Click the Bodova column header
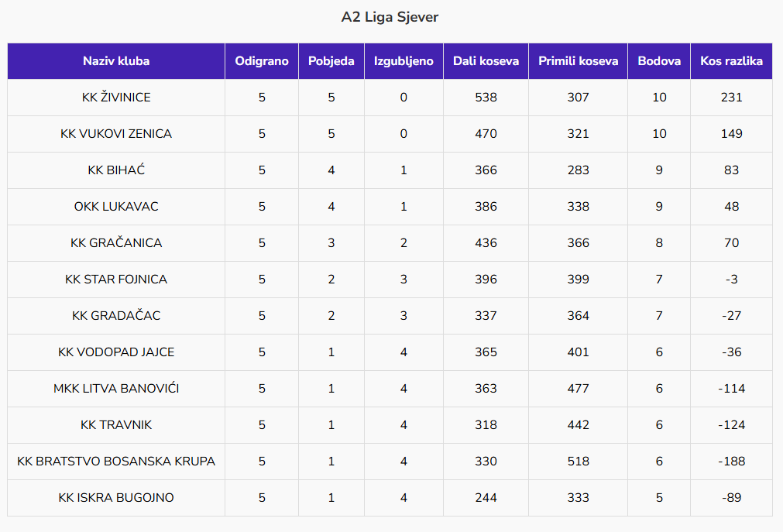The image size is (783, 532). coord(659,61)
